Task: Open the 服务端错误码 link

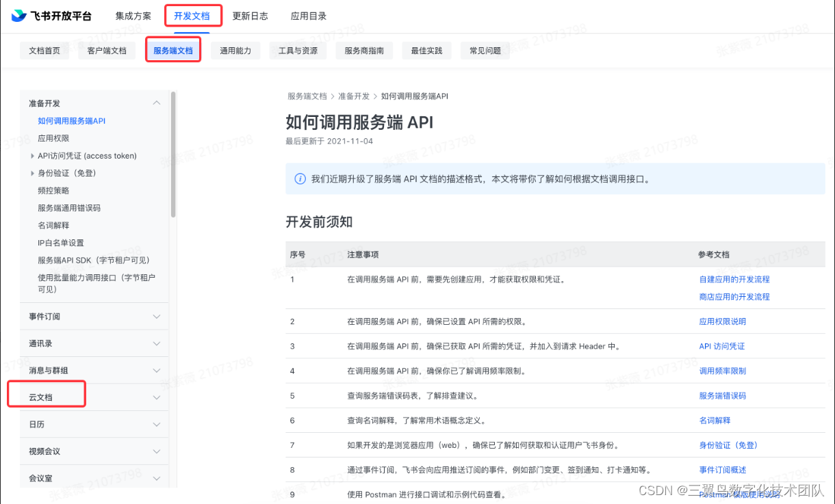Action: click(723, 395)
